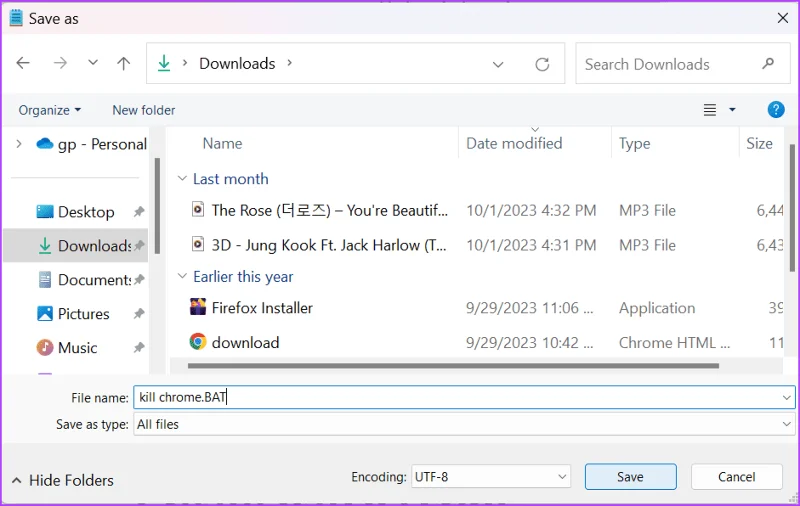This screenshot has width=800, height=506.
Task: Change the view layout icon
Action: tap(710, 110)
